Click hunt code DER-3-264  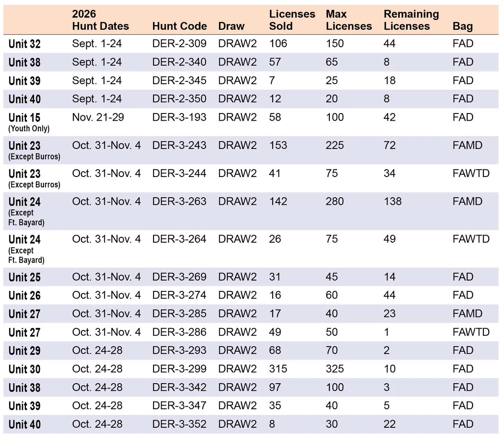179,239
